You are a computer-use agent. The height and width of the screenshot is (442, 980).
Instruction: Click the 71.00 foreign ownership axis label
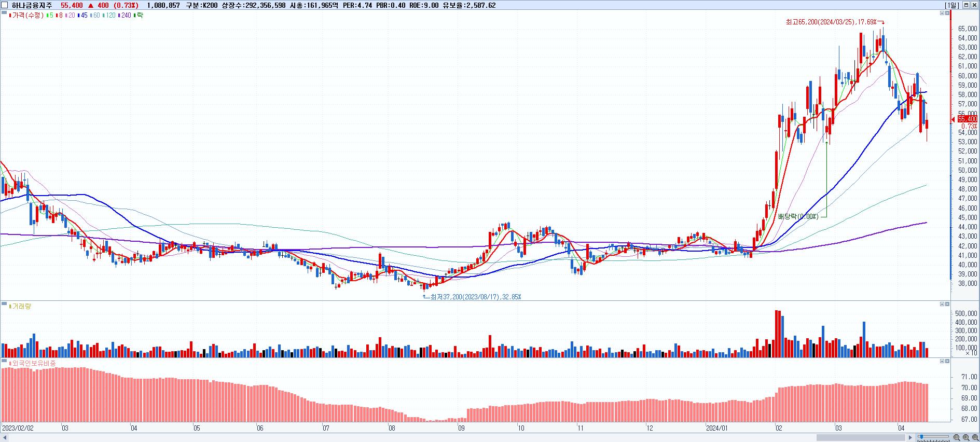coord(970,377)
